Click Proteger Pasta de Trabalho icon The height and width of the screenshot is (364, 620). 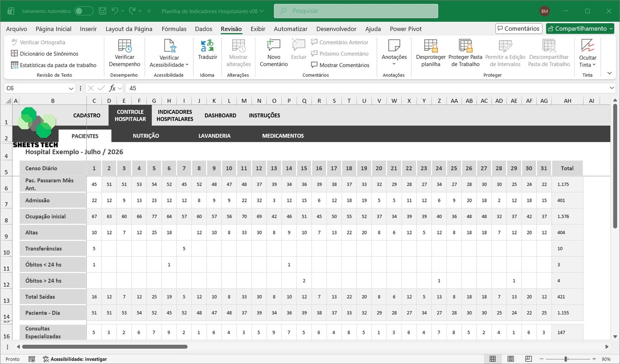[465, 46]
